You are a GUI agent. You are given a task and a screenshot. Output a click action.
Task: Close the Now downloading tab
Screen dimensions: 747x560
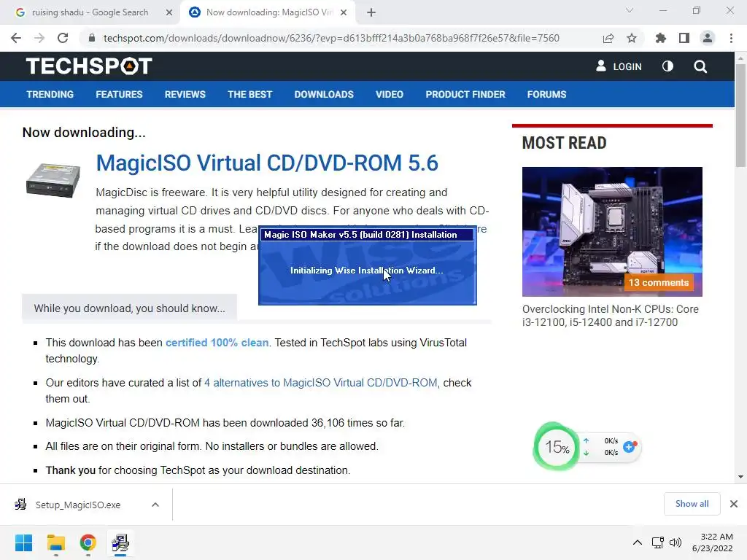[344, 12]
